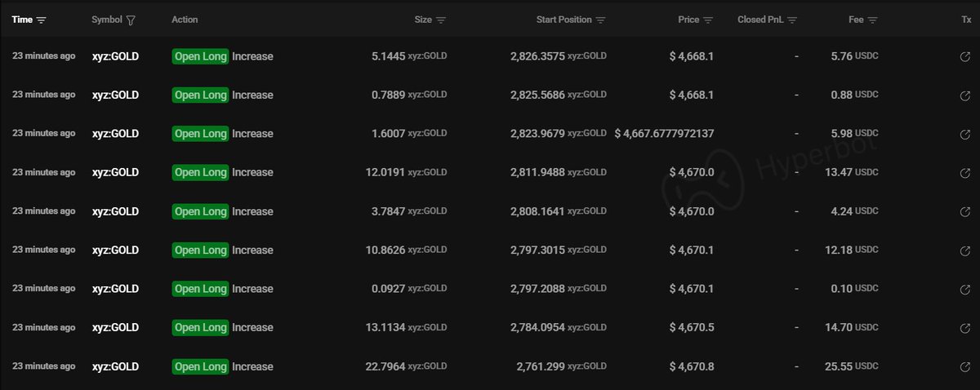Viewport: 980px width, 390px height.
Task: Open transaction link for 5.1445 size row
Action: [964, 57]
